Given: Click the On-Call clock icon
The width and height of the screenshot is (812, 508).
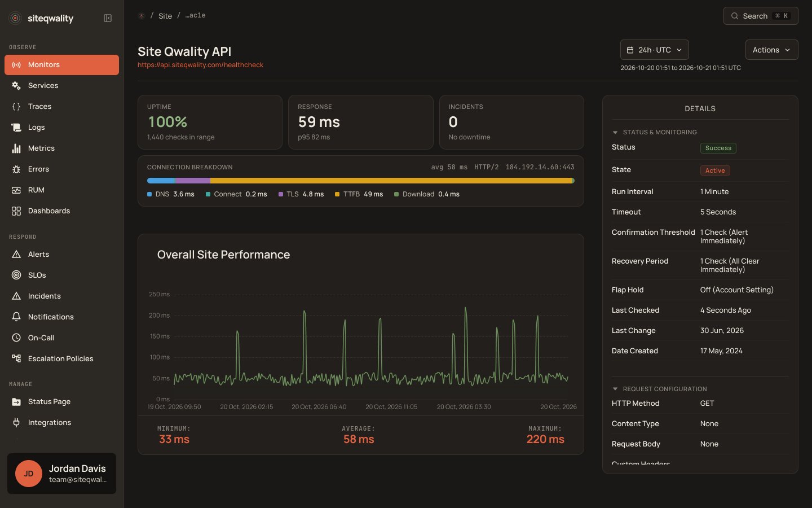Looking at the screenshot, I should 16,338.
